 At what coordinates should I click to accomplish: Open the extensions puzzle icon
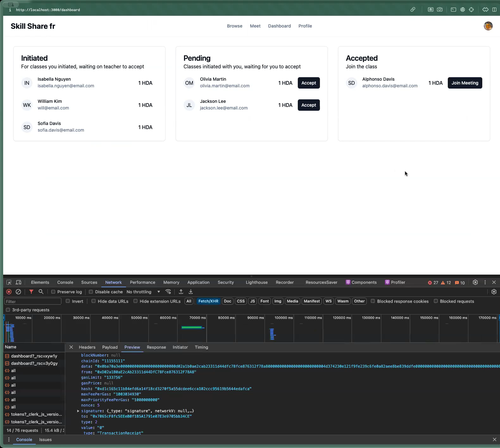(x=485, y=9)
